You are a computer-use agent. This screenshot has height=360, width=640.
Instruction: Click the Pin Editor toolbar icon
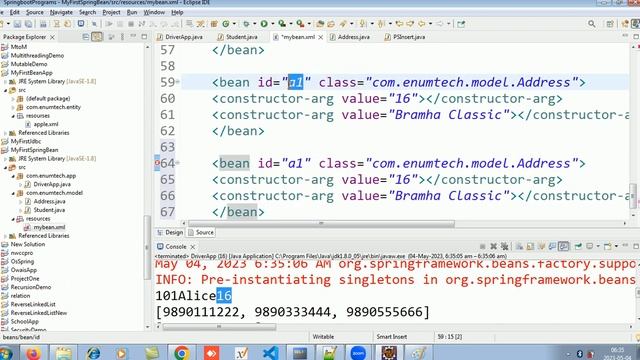pyautogui.click(x=461, y=24)
